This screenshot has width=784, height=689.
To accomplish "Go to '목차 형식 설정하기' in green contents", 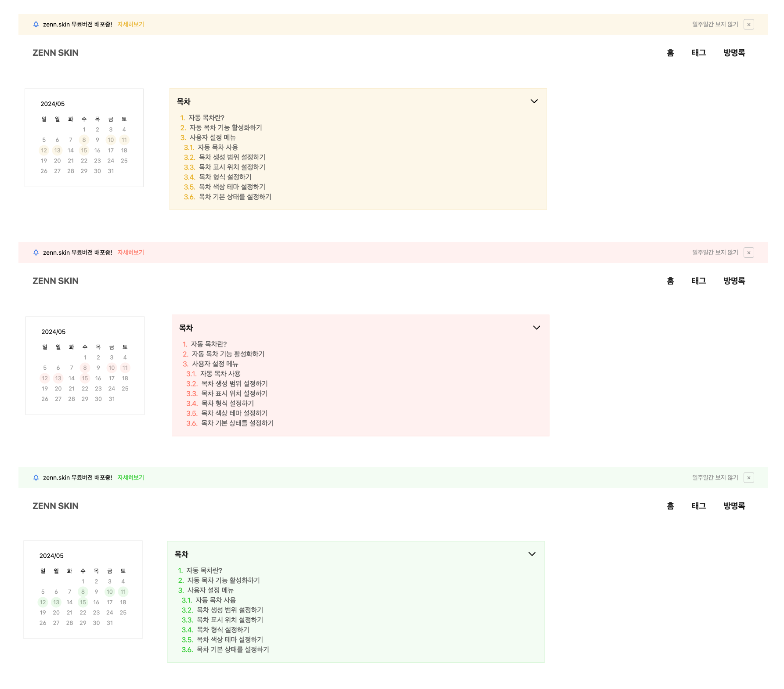I will pos(223,630).
